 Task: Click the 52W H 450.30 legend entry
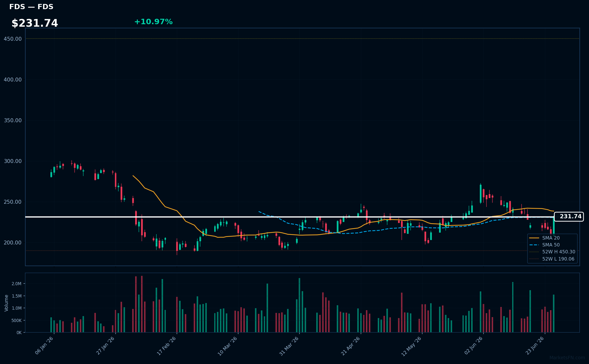pos(559,252)
